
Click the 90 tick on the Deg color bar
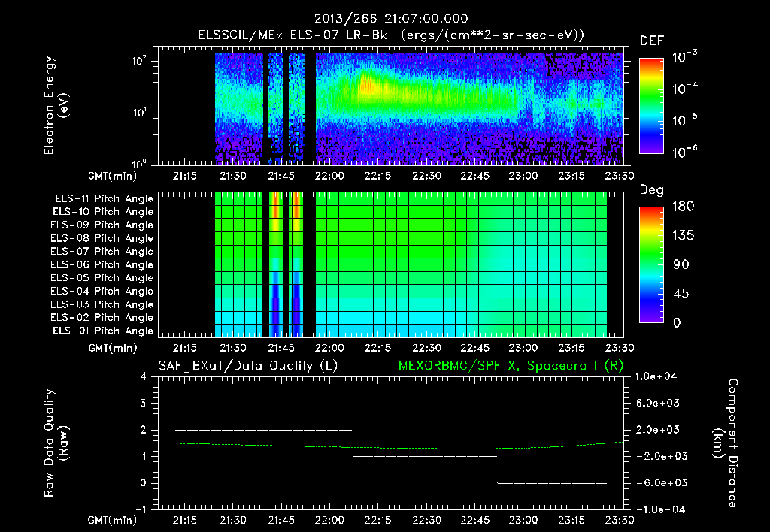(x=681, y=264)
